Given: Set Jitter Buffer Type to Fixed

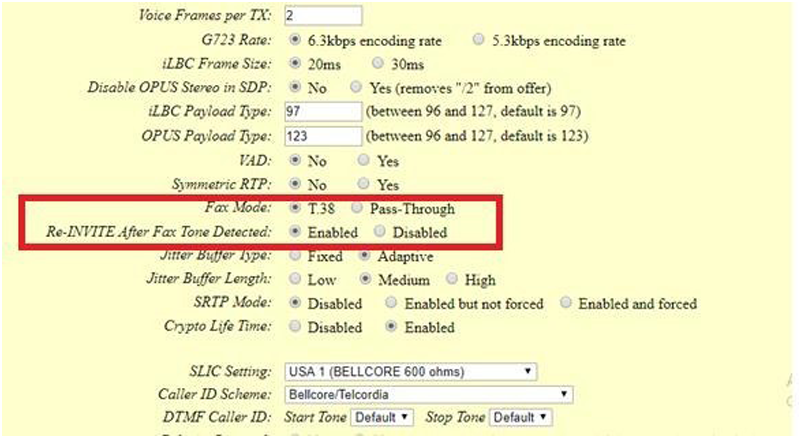Looking at the screenshot, I should coord(294,257).
